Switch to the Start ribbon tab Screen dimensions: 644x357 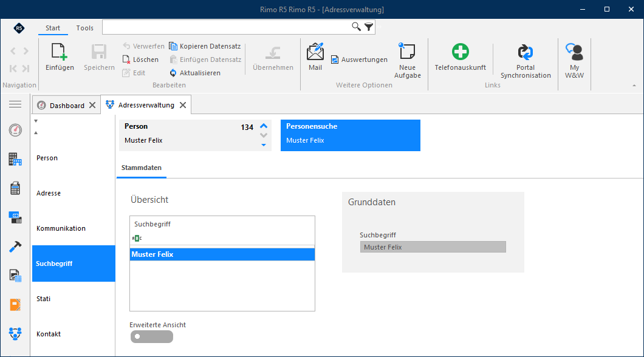[53, 28]
